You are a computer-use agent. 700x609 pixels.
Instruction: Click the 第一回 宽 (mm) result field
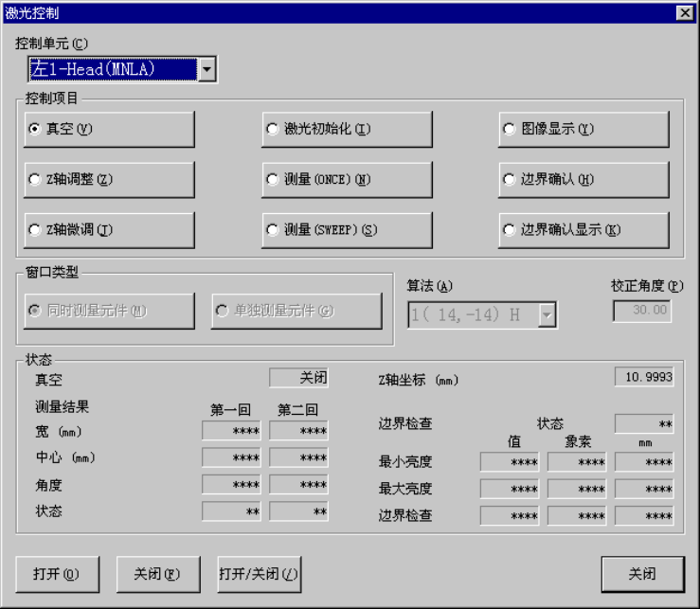231,431
